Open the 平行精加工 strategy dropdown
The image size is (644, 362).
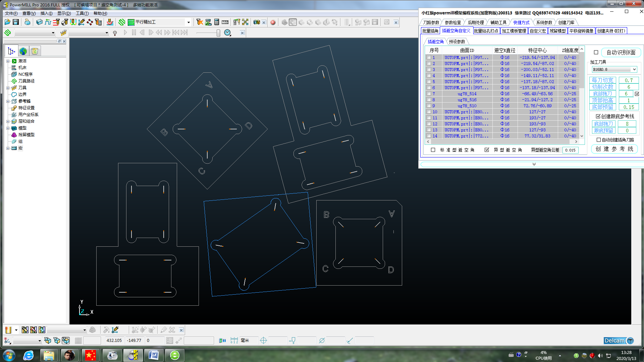189,22
